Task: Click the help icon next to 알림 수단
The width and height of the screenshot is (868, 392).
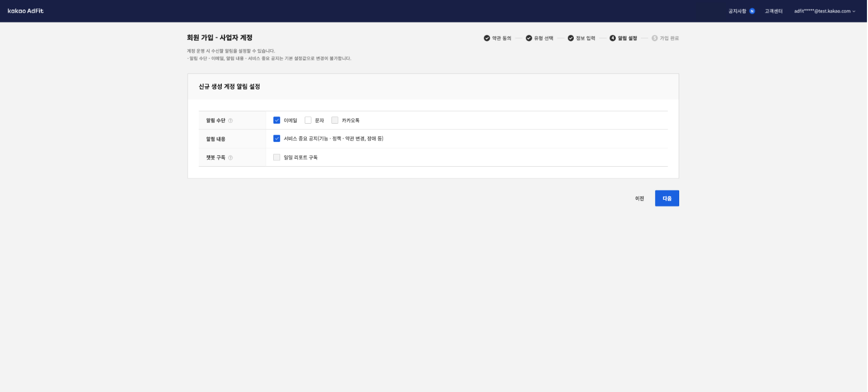Action: [x=230, y=121]
